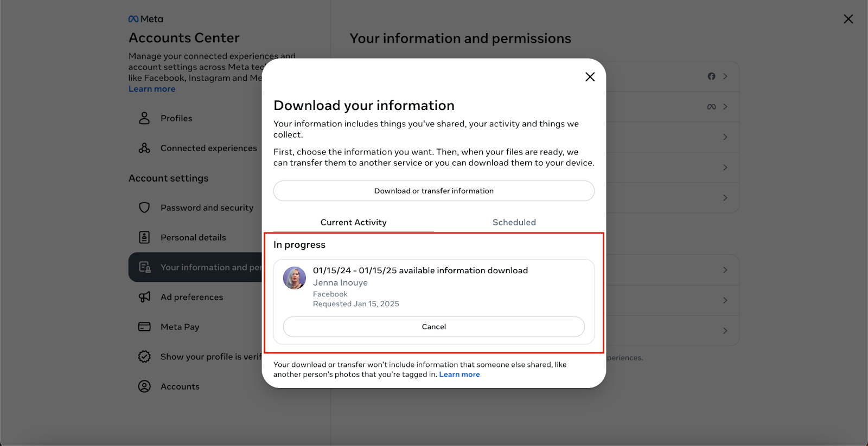This screenshot has width=868, height=446.
Task: Select Your information and permissions item
Action: (x=195, y=267)
